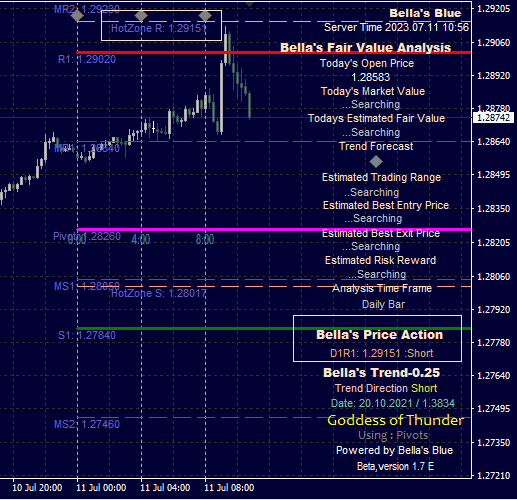The image size is (517, 500).
Task: Click the current price tag 1.28742
Action: point(493,118)
